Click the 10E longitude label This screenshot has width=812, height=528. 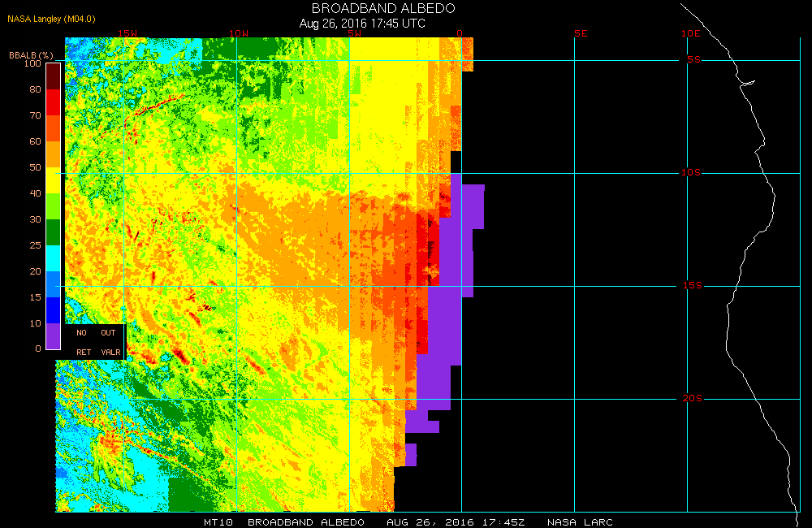click(690, 33)
